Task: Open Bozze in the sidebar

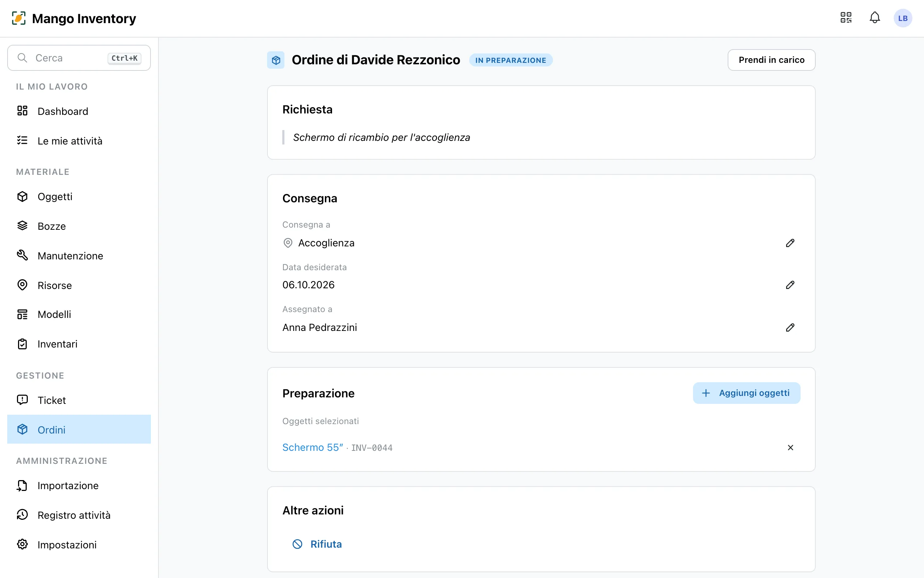Action: tap(79, 226)
